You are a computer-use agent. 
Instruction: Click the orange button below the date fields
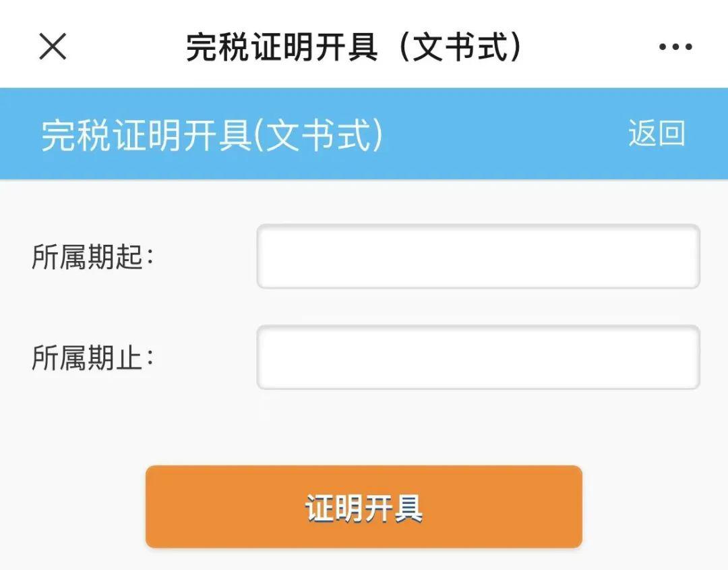pos(364,507)
